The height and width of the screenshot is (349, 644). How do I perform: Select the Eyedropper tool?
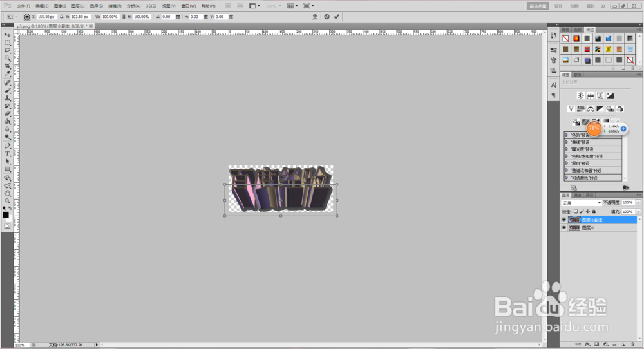tap(7, 73)
